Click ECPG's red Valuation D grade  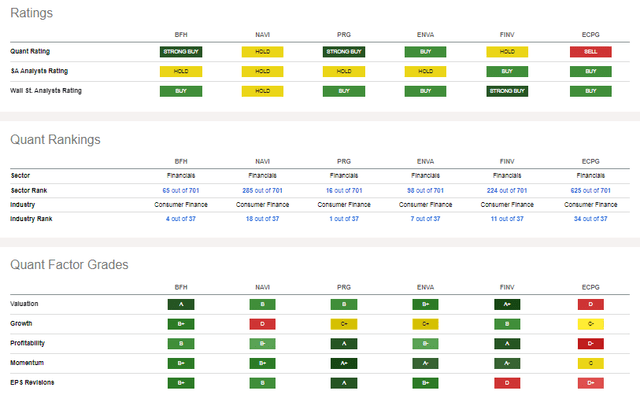pyautogui.click(x=591, y=304)
